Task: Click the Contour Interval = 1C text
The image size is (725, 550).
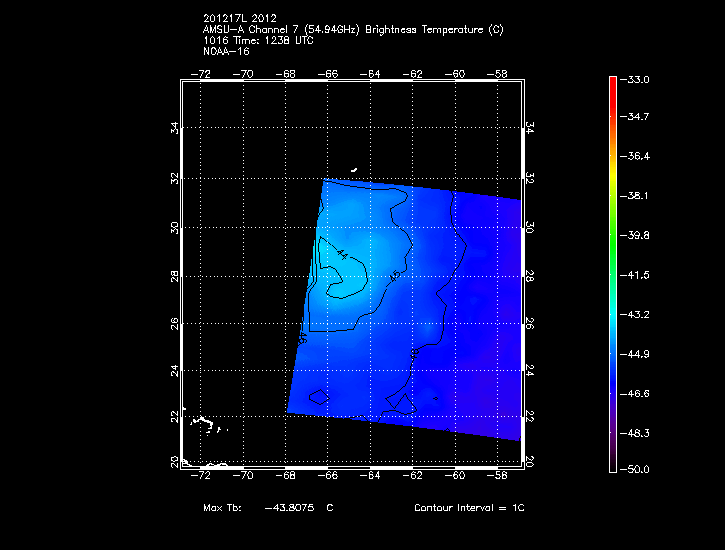Action: (469, 508)
